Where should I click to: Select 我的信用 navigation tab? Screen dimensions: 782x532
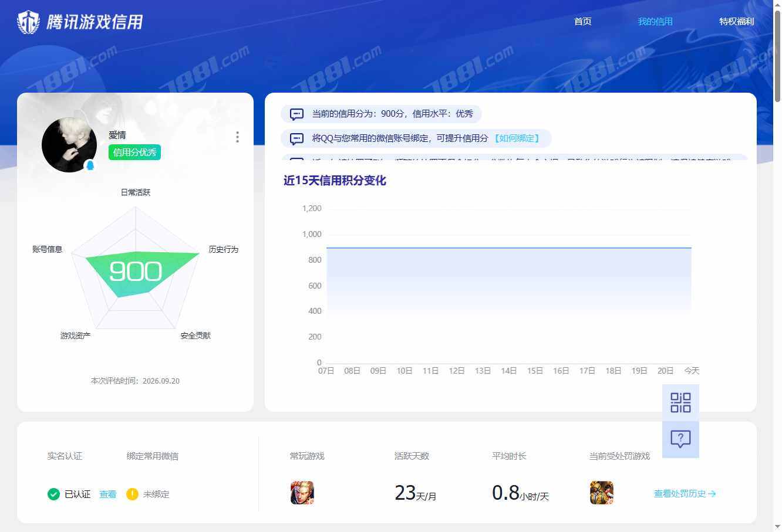pos(655,22)
